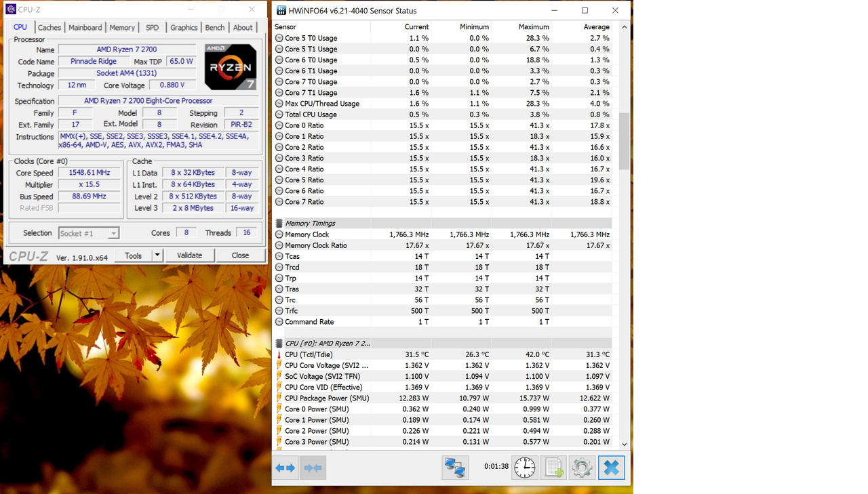868x494 pixels.
Task: Open the Socket #1 selection dropdown
Action: tap(89, 233)
